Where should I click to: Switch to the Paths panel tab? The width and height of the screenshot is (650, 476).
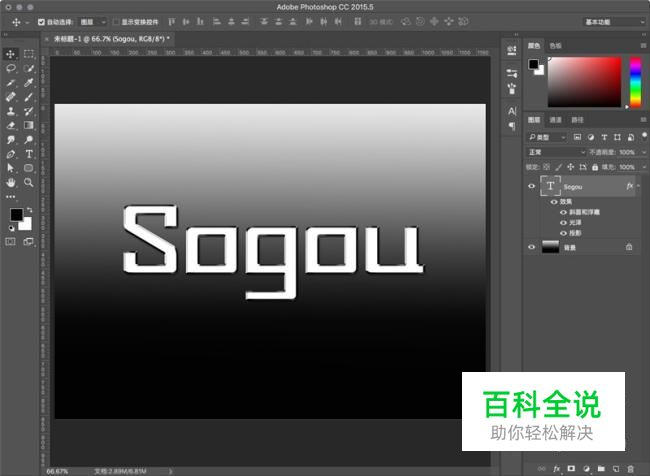(x=577, y=120)
